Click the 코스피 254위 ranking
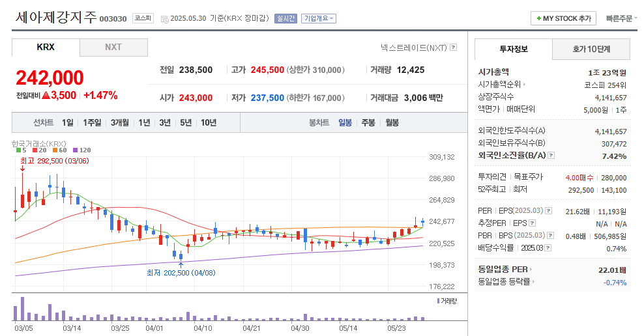Screen dimensions: 644x336 [x=606, y=85]
